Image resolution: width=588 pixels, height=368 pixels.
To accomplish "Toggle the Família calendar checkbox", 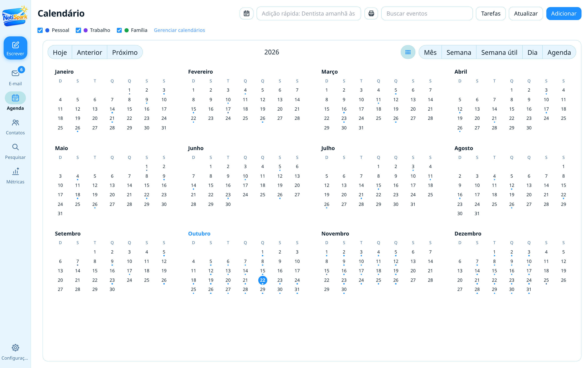I will click(x=119, y=30).
